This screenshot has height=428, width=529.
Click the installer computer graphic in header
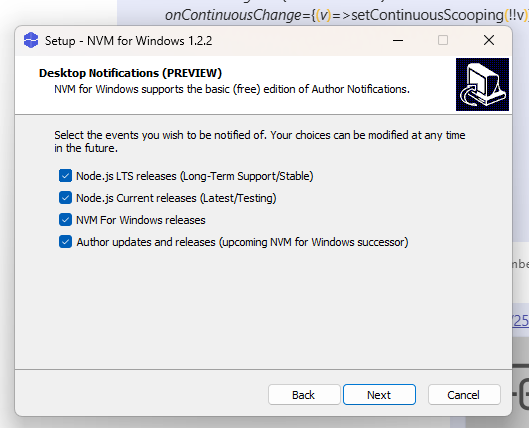coord(482,84)
